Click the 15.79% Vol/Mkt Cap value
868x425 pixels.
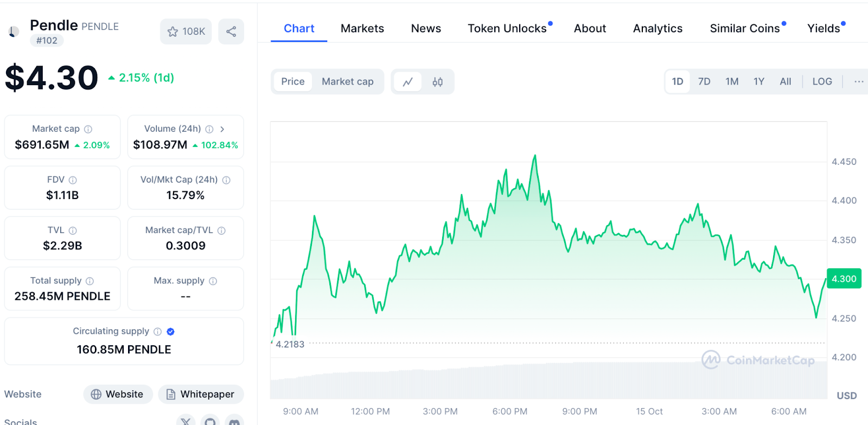(x=186, y=195)
